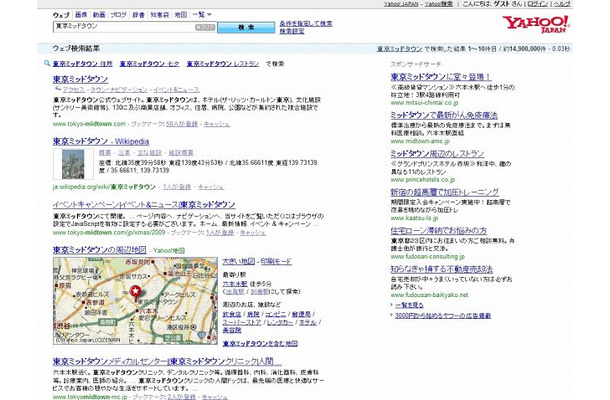This screenshot has height=400, width=610.
Task: Click the 六本木駅 station link
Action: (235, 284)
